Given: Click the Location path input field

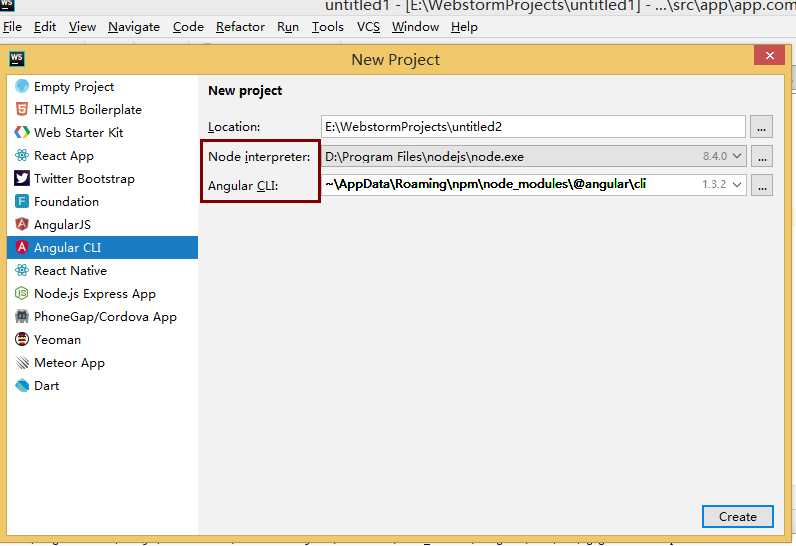Looking at the screenshot, I should pos(533,127).
